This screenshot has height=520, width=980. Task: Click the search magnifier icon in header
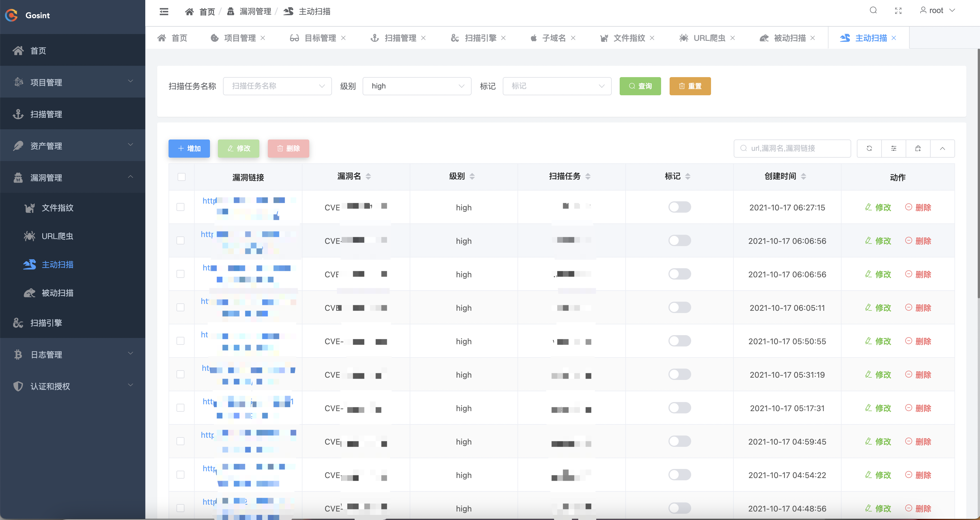click(x=873, y=10)
